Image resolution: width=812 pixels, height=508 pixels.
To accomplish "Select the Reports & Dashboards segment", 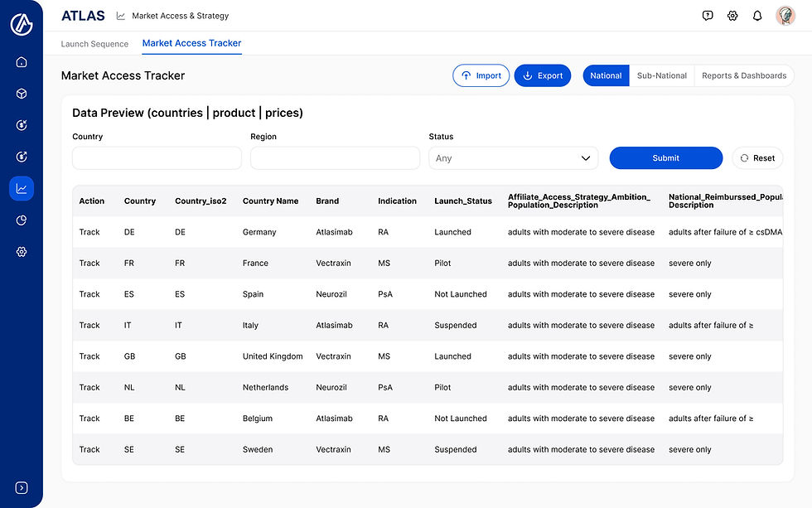I will coord(743,75).
